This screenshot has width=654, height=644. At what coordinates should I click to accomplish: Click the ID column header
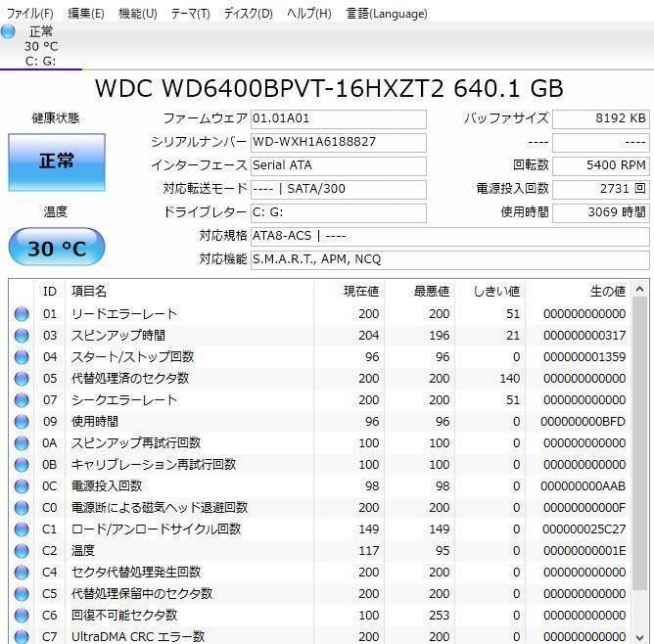pyautogui.click(x=50, y=291)
